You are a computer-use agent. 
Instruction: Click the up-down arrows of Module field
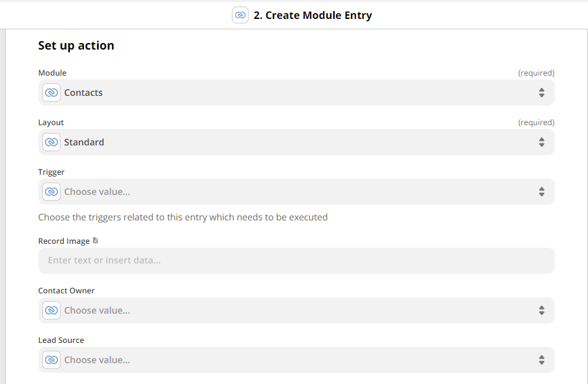pos(542,93)
